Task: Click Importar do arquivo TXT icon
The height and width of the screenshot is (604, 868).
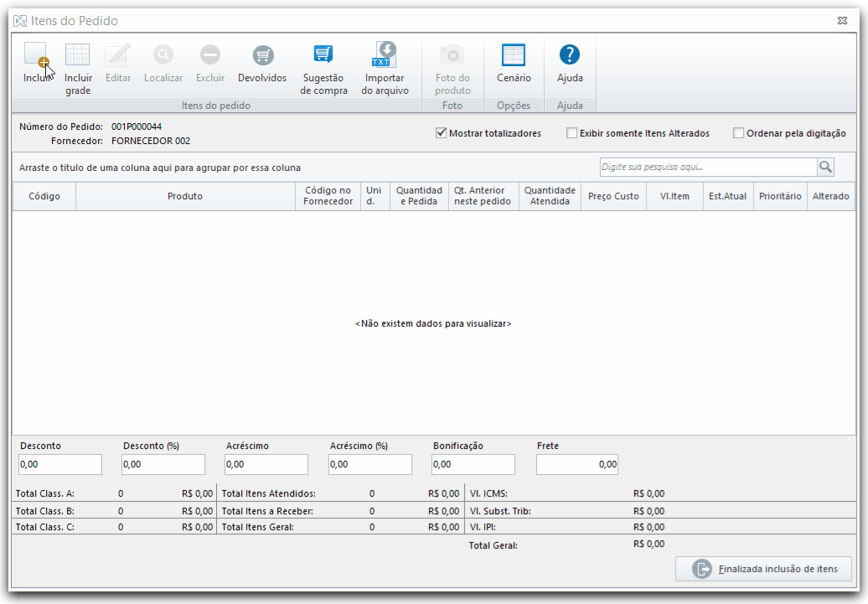Action: point(385,54)
